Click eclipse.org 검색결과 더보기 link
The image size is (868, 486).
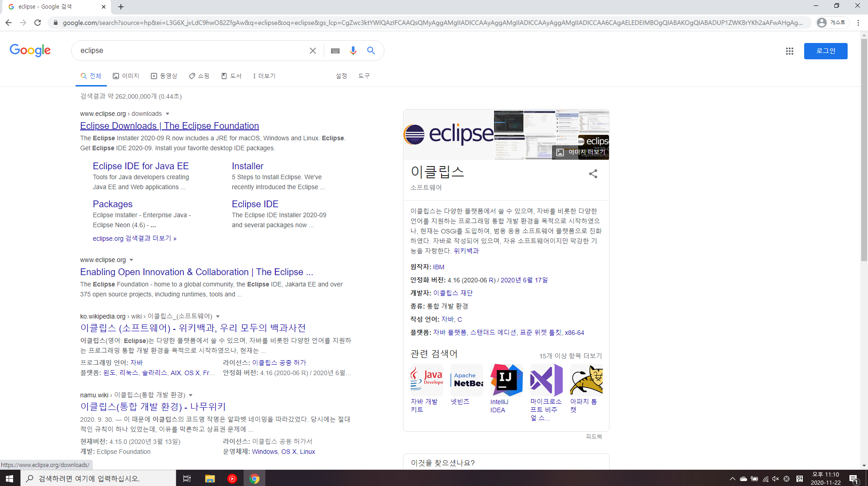(134, 238)
